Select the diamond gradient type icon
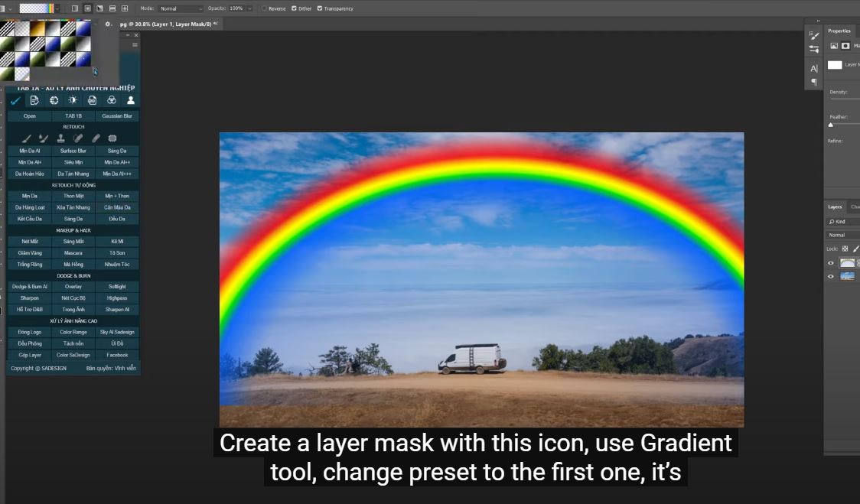 click(x=125, y=8)
